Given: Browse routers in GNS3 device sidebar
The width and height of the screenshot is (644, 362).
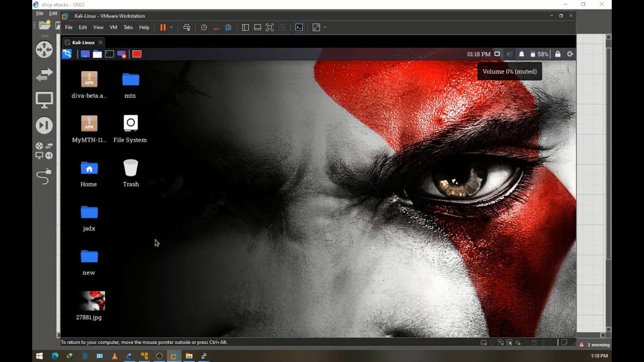Looking at the screenshot, I should pyautogui.click(x=44, y=49).
